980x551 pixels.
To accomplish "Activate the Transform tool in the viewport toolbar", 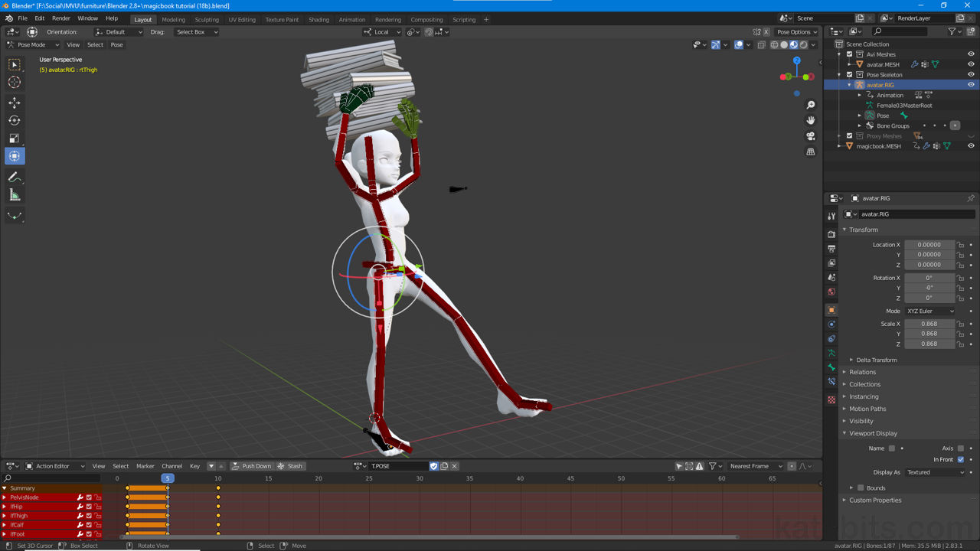I will pyautogui.click(x=15, y=156).
